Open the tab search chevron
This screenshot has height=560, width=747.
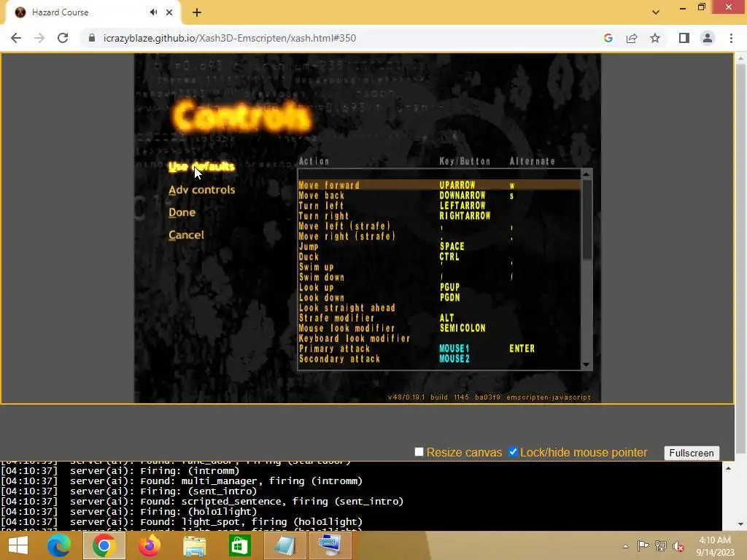tap(656, 12)
